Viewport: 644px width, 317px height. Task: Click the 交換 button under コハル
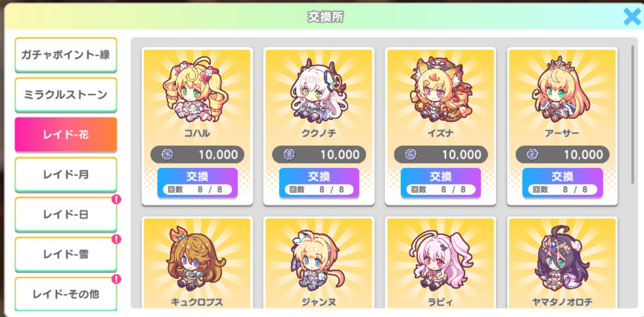[x=197, y=182]
